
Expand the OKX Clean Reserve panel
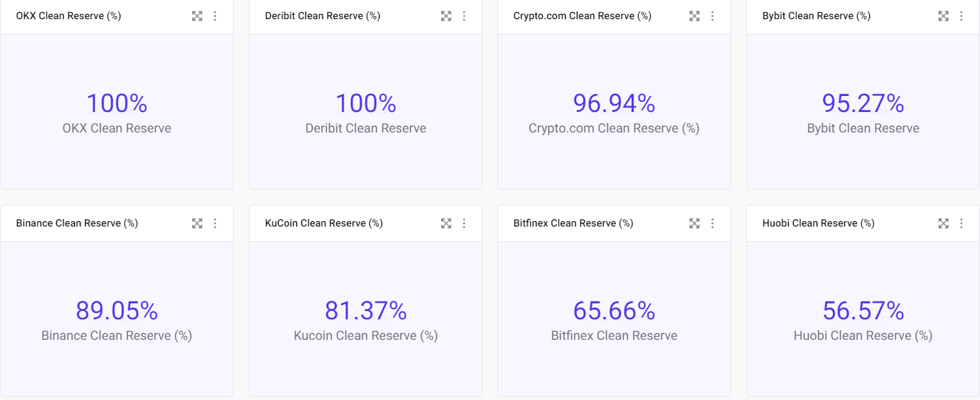point(197,16)
